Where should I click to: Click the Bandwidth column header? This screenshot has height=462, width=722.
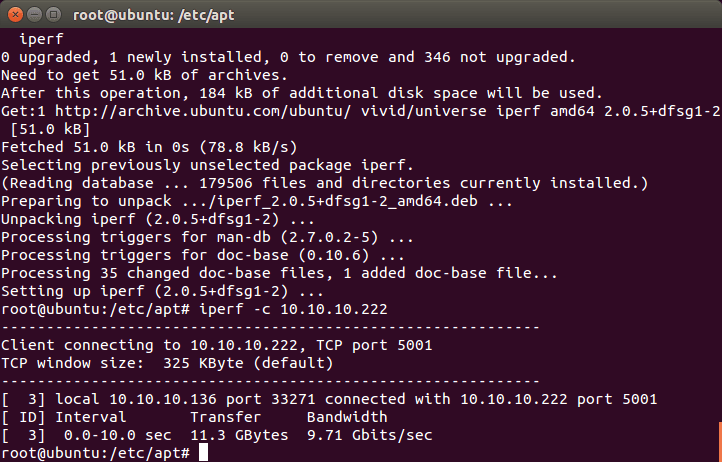(x=347, y=417)
